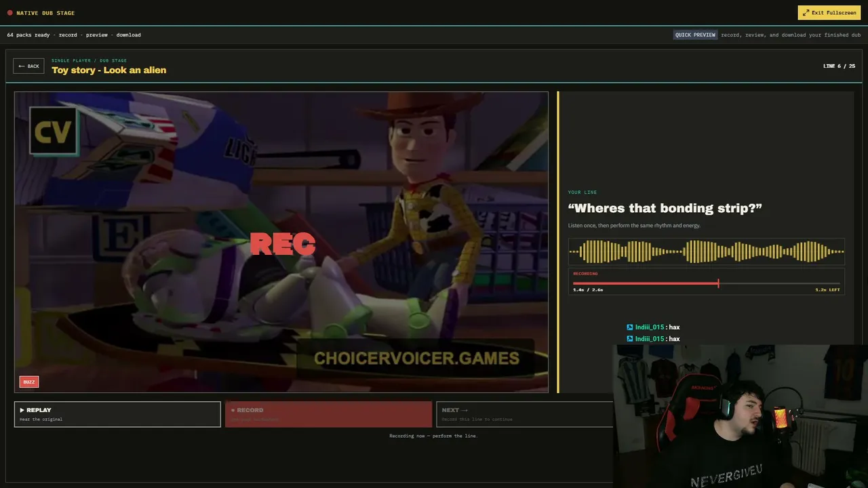Click the "Listen once, then perform" instruction
This screenshot has width=868, height=488.
634,225
